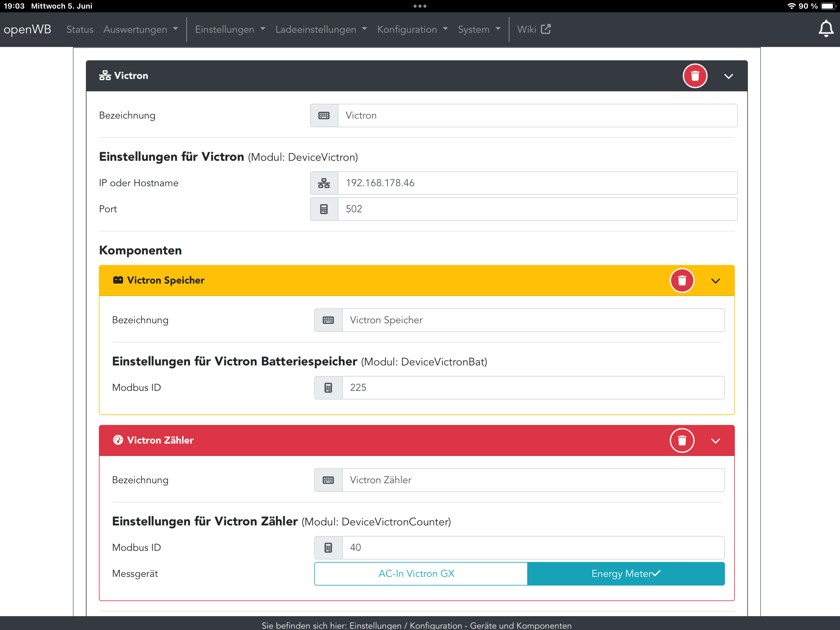Click calculator icon beside Modbus ID 40
This screenshot has height=630, width=840.
(x=328, y=548)
